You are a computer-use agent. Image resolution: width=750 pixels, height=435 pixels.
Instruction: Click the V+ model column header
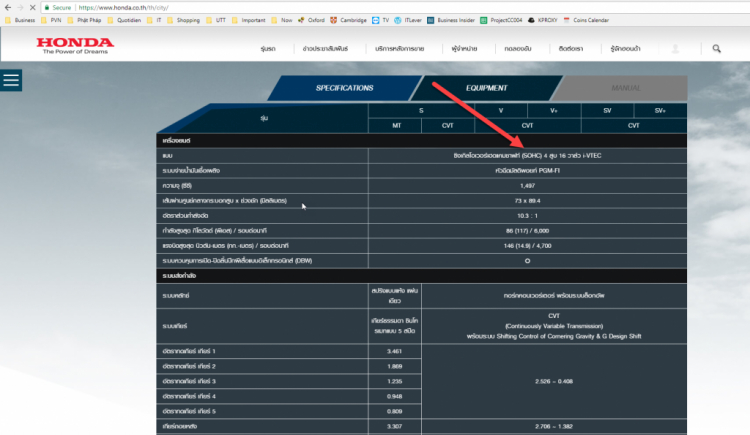[x=554, y=111]
